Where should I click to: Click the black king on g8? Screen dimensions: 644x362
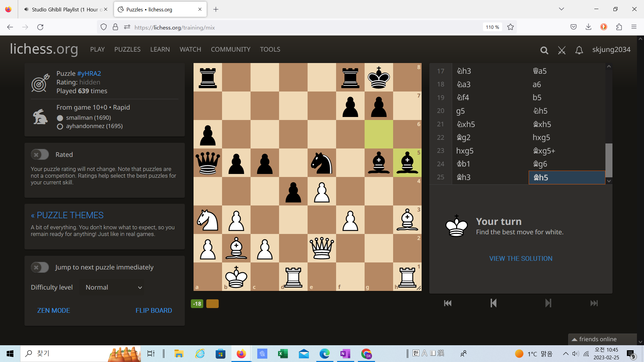[x=379, y=77]
